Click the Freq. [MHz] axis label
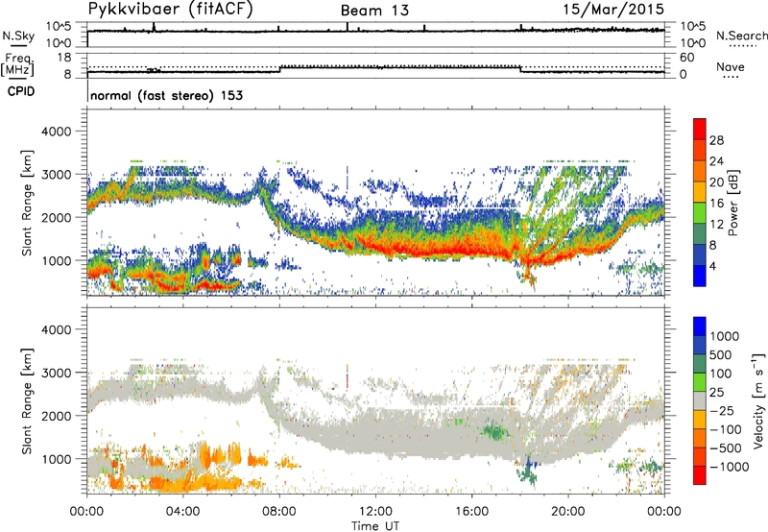 pyautogui.click(x=17, y=64)
